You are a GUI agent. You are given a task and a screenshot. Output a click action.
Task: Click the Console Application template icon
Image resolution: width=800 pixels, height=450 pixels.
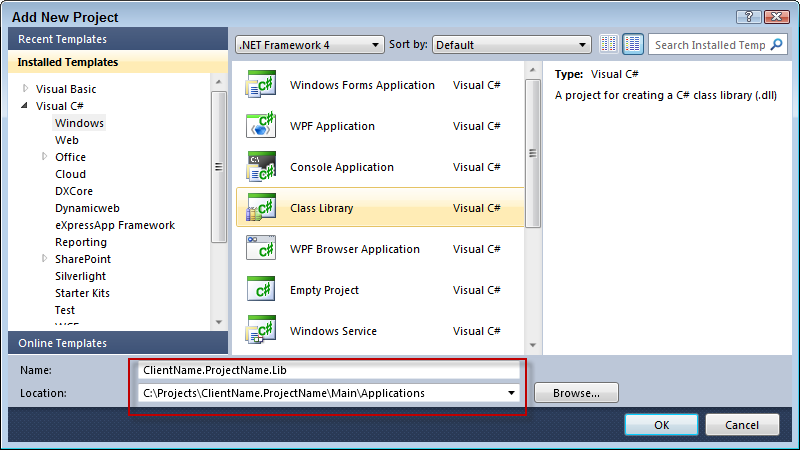coord(261,167)
